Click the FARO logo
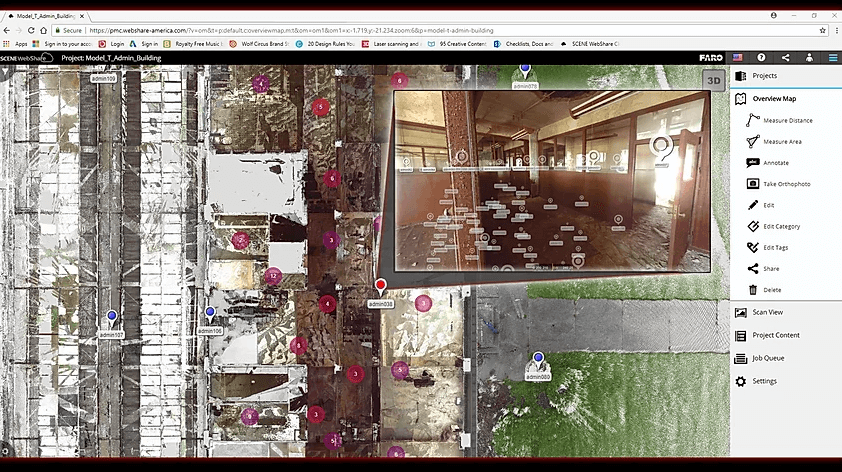842x472 pixels. (711, 57)
